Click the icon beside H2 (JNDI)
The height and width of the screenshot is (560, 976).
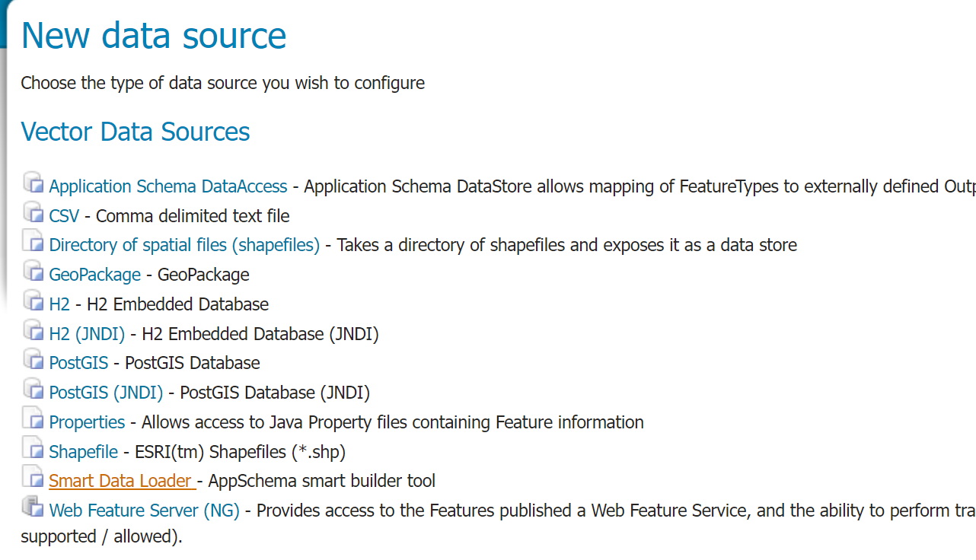(33, 331)
